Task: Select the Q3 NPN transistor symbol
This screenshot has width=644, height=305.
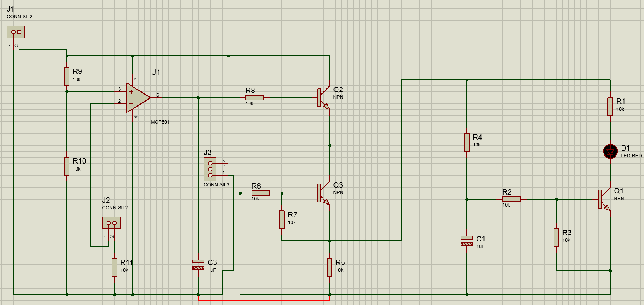Action: tap(323, 193)
